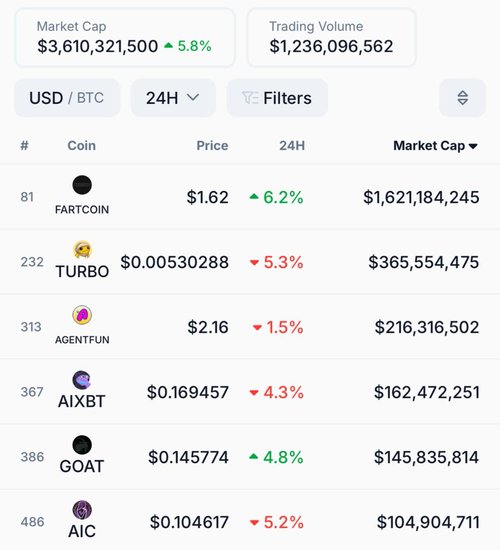Viewport: 500px width, 550px height.
Task: Open the TURBO frog coin icon
Action: 82,250
